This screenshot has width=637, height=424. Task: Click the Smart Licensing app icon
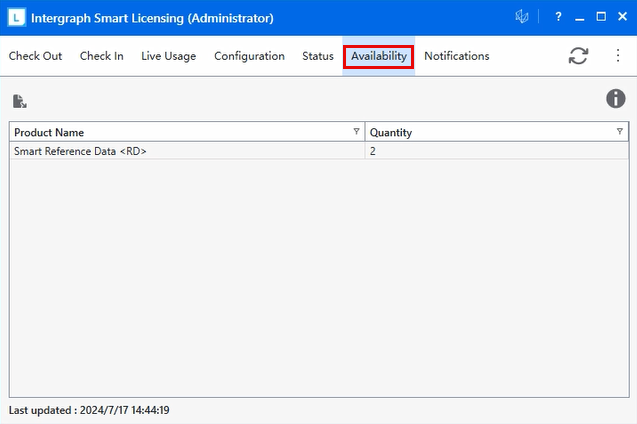tap(16, 18)
